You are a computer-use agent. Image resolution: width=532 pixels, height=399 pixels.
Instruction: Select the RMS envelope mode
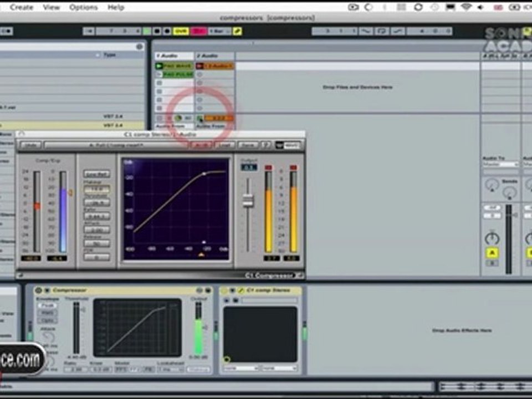48,313
